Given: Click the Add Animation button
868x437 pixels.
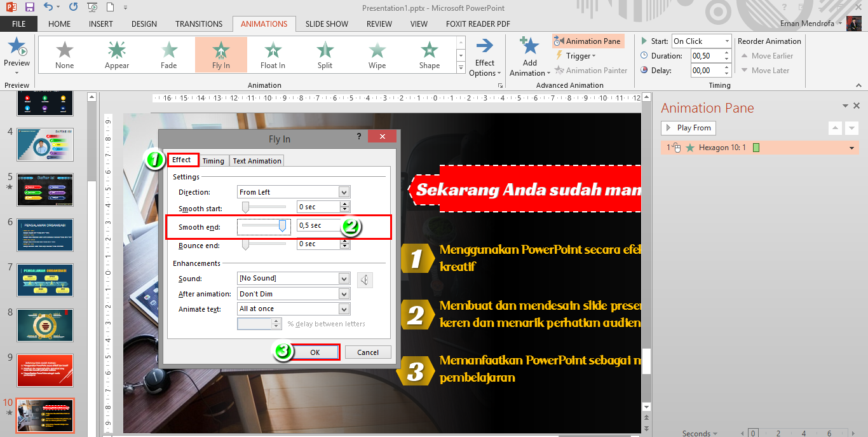Looking at the screenshot, I should 528,55.
